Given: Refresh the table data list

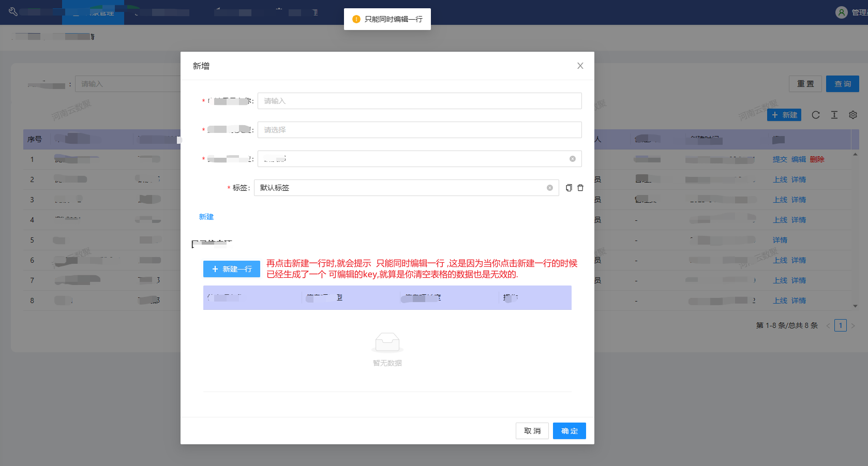Looking at the screenshot, I should [x=816, y=115].
